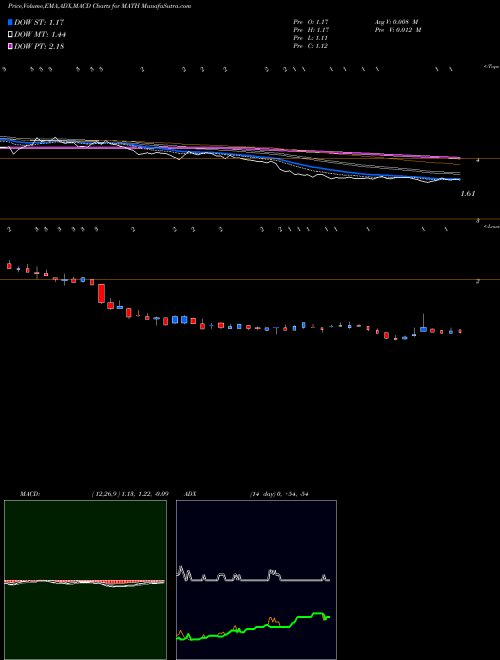Click the large red candlestick below the 2 line
500x660 pixels.
[x=101, y=293]
